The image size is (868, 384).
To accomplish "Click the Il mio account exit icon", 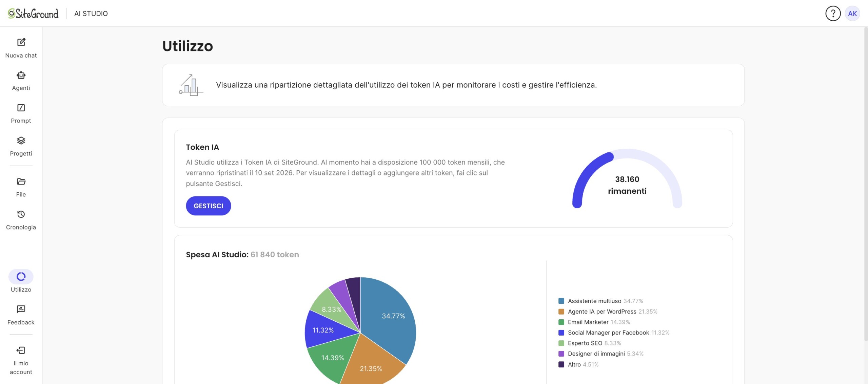I will (x=21, y=350).
